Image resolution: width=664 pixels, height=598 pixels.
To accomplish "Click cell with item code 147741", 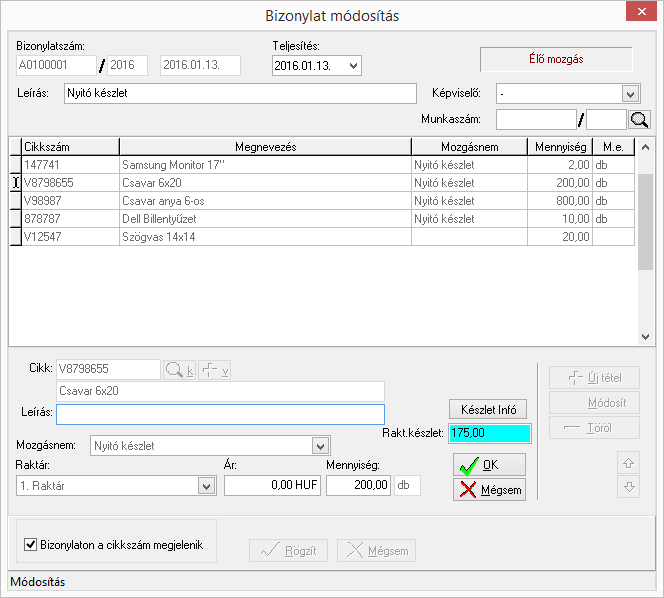I will (x=70, y=165).
